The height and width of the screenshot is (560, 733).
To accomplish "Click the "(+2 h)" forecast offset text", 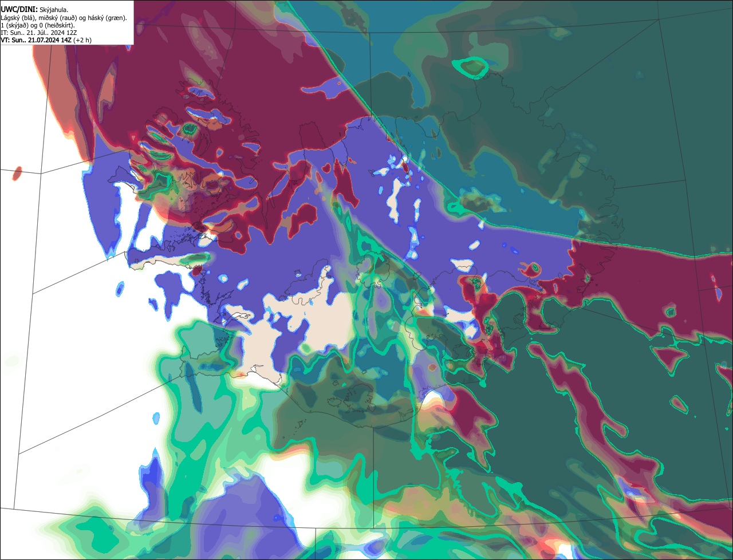I will coord(82,40).
